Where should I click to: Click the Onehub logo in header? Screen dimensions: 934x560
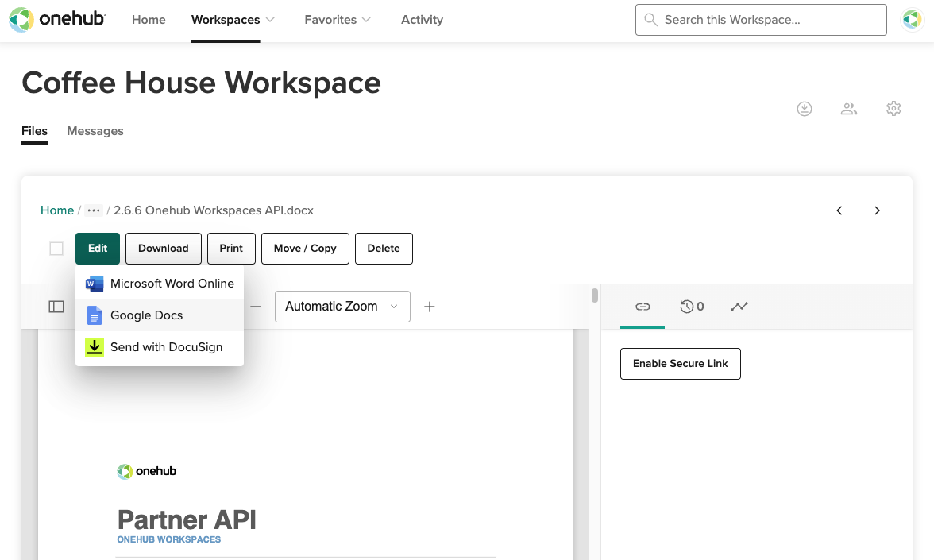[x=57, y=20]
